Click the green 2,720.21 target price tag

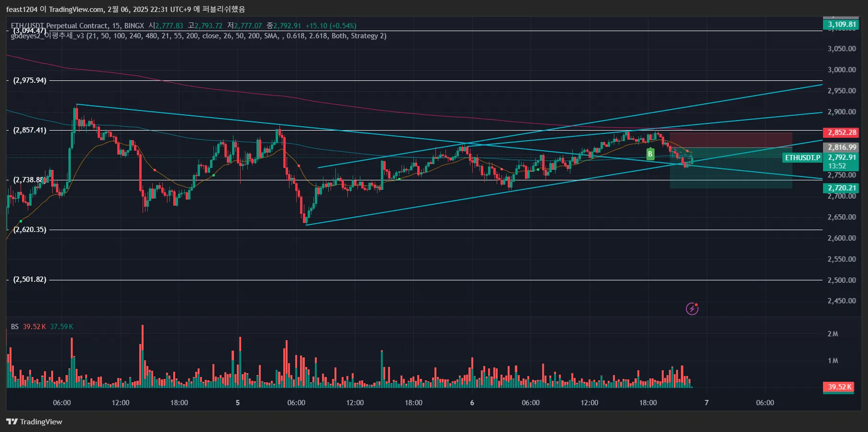point(841,188)
